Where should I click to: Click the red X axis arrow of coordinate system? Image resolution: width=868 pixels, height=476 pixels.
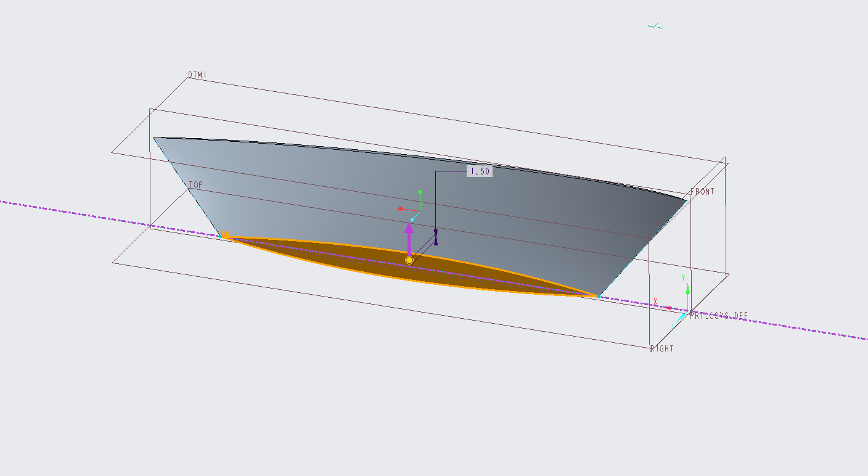668,307
